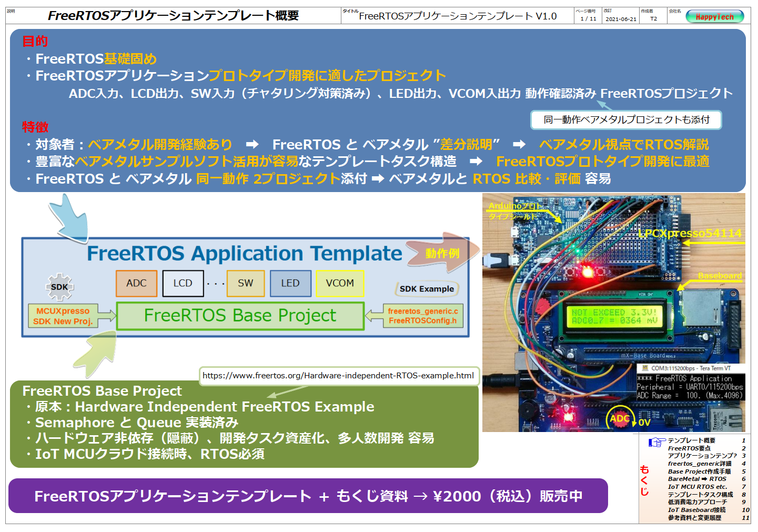The width and height of the screenshot is (758, 532).
Task: Click the FreeRTOS Base Project green box
Action: [240, 316]
